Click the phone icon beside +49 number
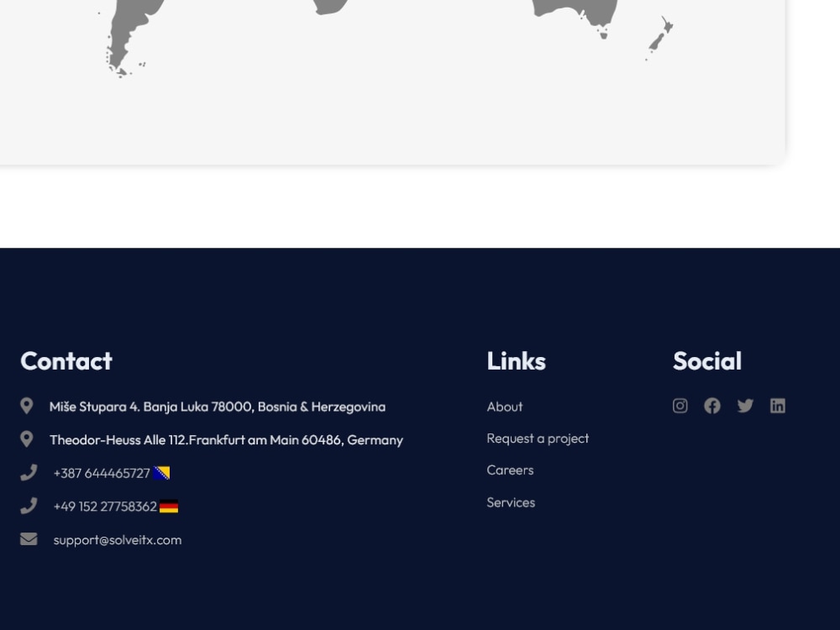840x630 pixels. pos(29,506)
